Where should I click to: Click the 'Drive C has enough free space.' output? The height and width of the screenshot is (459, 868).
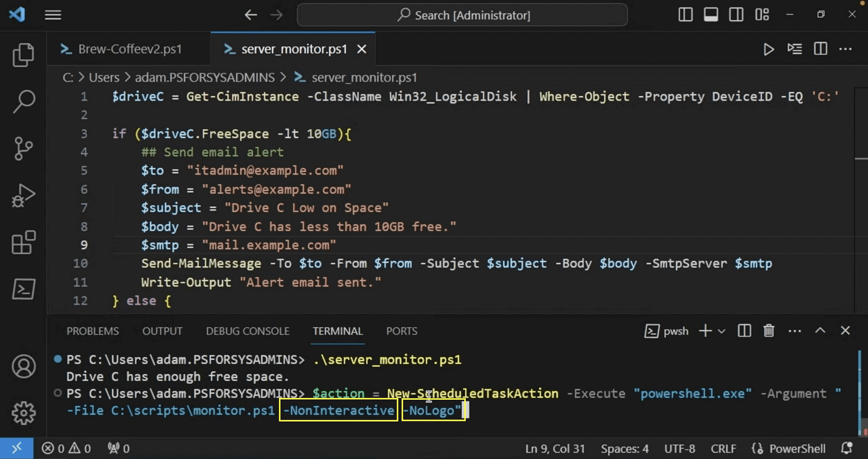coord(177,377)
